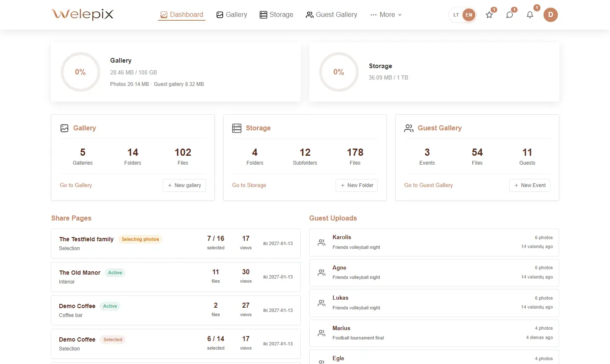The height and width of the screenshot is (364, 610).
Task: Click the Storage card server icon
Action: click(237, 128)
